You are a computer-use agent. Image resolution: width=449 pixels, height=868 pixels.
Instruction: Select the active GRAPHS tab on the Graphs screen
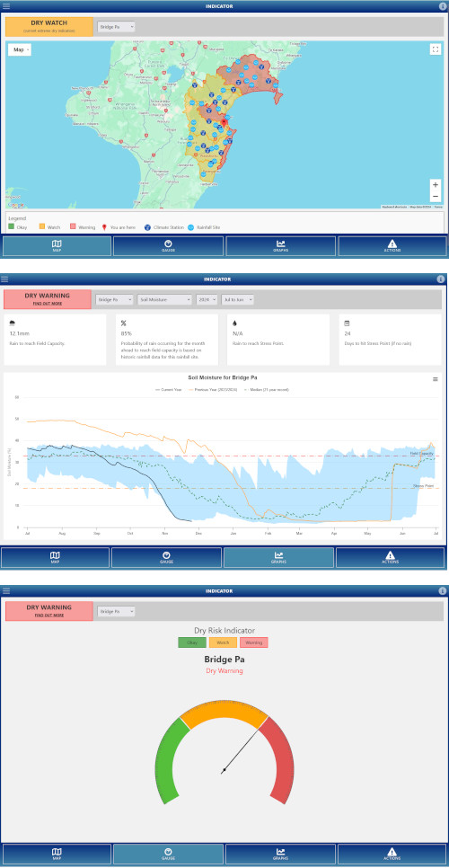pos(278,557)
